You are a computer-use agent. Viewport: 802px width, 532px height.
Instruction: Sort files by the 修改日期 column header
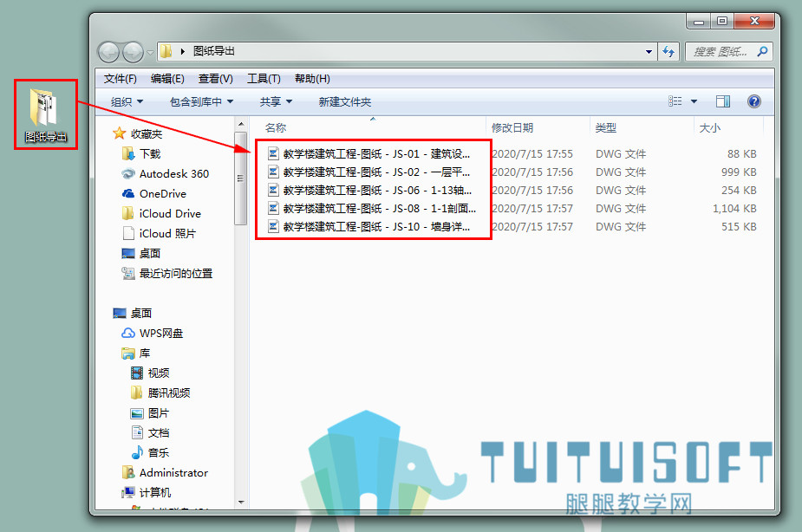(512, 127)
